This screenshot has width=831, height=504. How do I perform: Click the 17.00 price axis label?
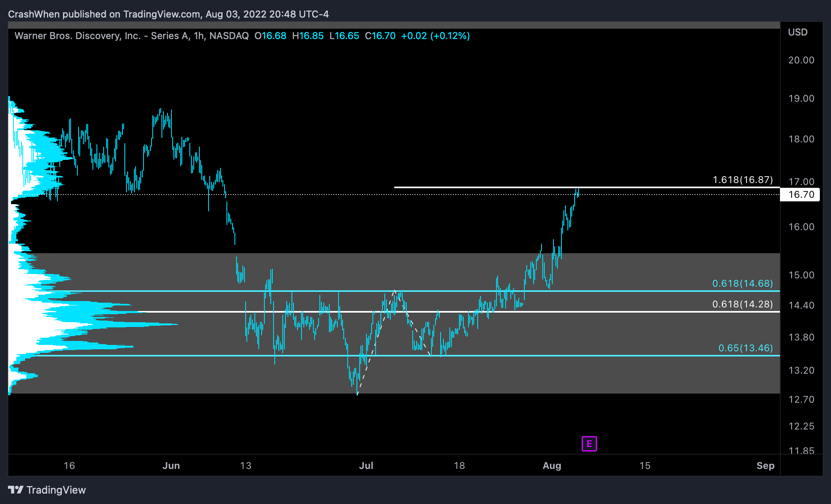(801, 182)
